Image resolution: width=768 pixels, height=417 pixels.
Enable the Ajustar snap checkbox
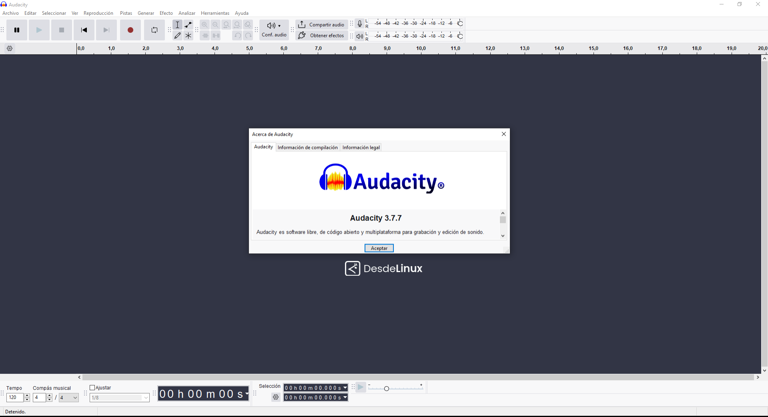coord(93,388)
